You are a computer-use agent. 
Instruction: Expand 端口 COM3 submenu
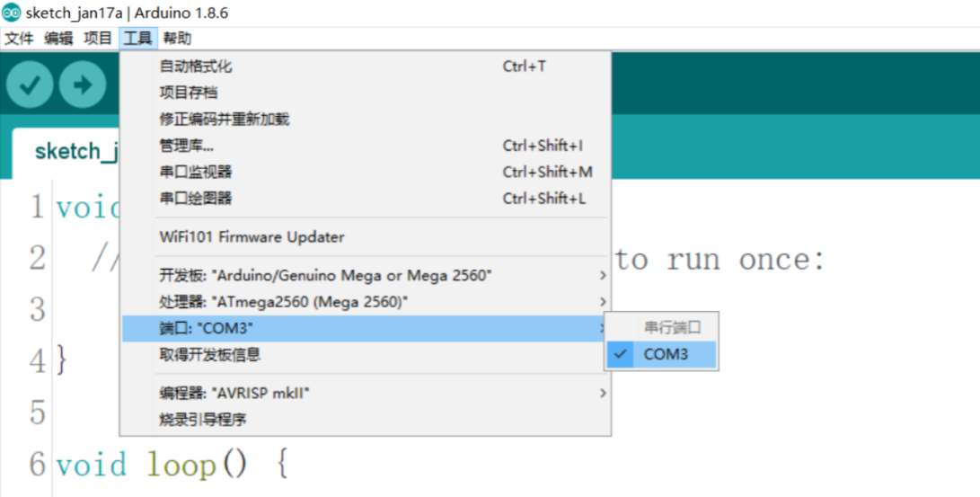pos(365,328)
